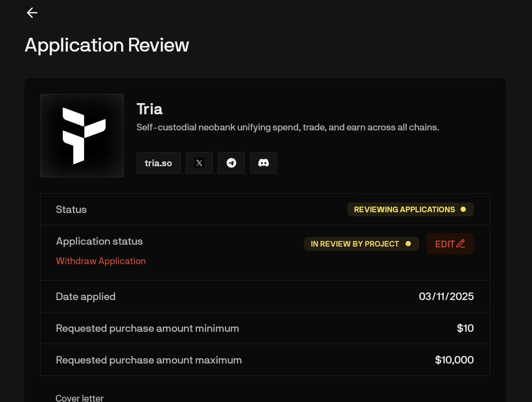The image size is (532, 402).
Task: Click the date value 03/11/2025
Action: tap(446, 297)
